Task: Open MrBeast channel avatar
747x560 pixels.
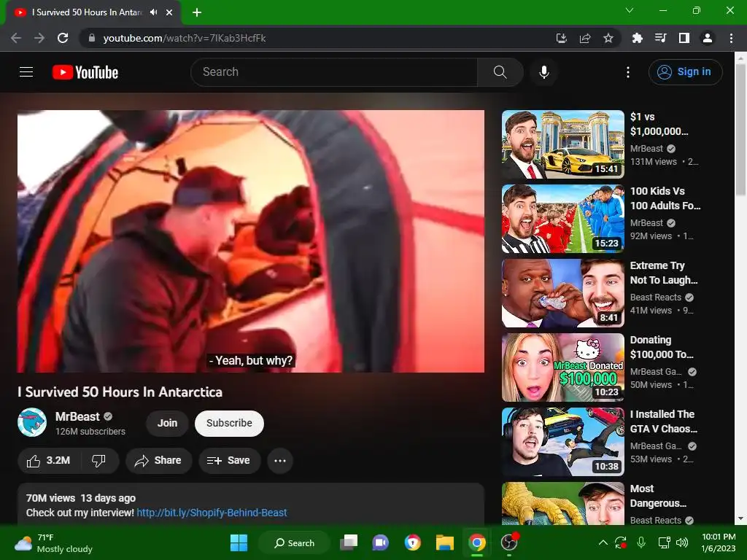Action: pos(32,422)
